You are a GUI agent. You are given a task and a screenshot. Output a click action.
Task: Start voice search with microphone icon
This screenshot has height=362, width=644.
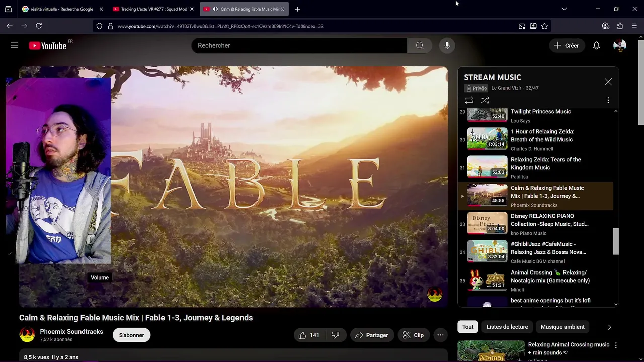pos(447,45)
